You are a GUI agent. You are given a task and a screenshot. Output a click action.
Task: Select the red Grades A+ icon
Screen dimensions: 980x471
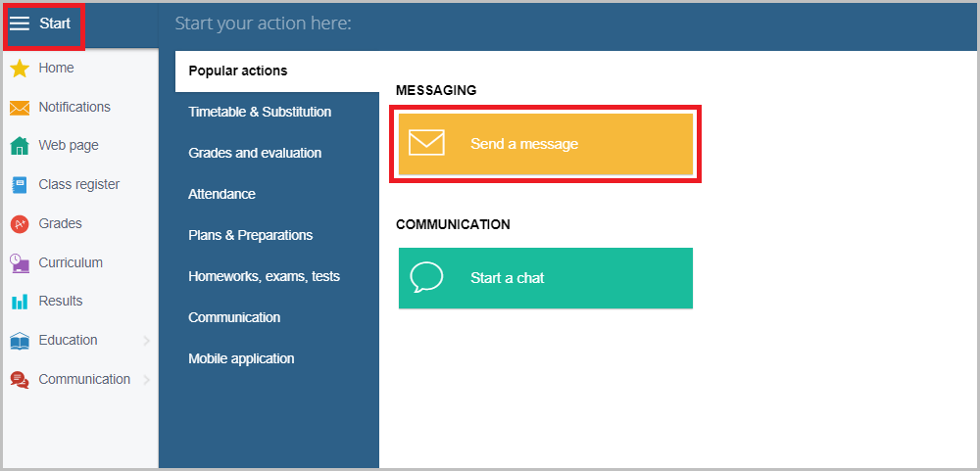pyautogui.click(x=20, y=223)
